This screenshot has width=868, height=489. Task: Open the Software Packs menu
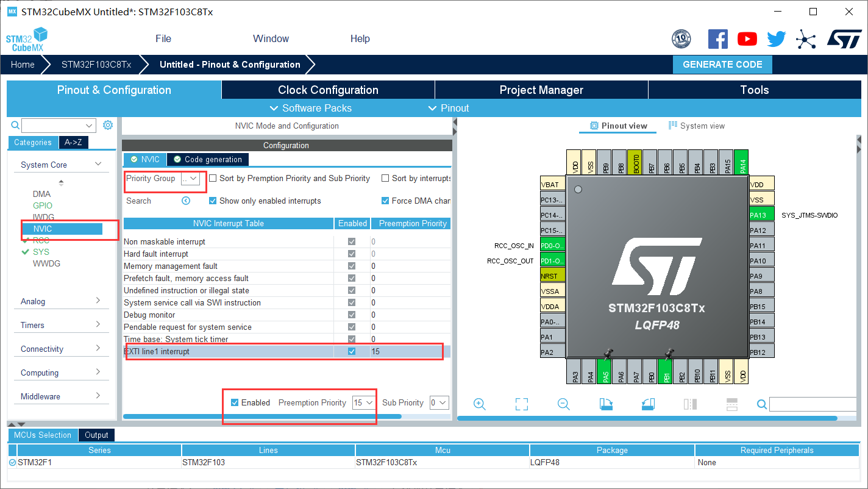coord(310,108)
